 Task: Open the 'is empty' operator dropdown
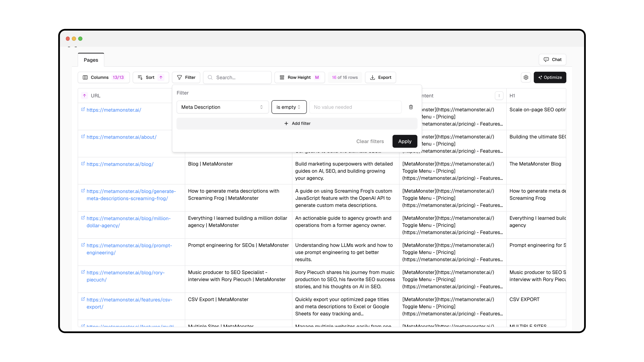pos(289,107)
